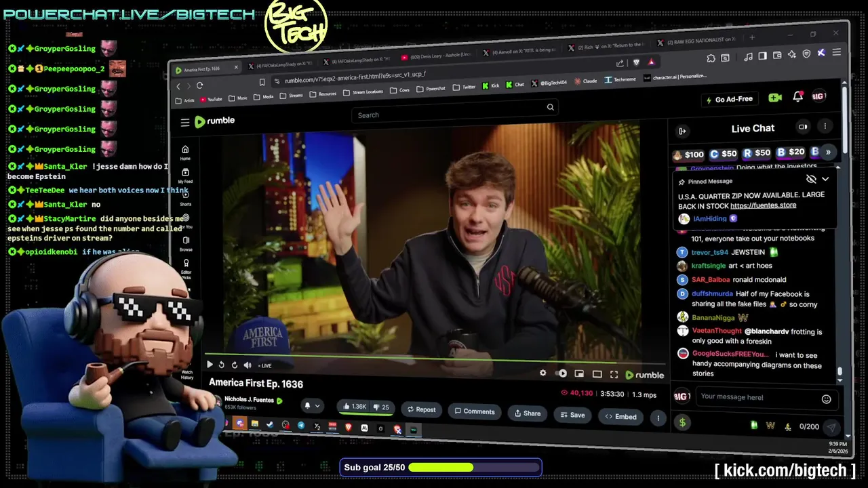
Task: Open Telegram icon in taskbar
Action: click(301, 426)
